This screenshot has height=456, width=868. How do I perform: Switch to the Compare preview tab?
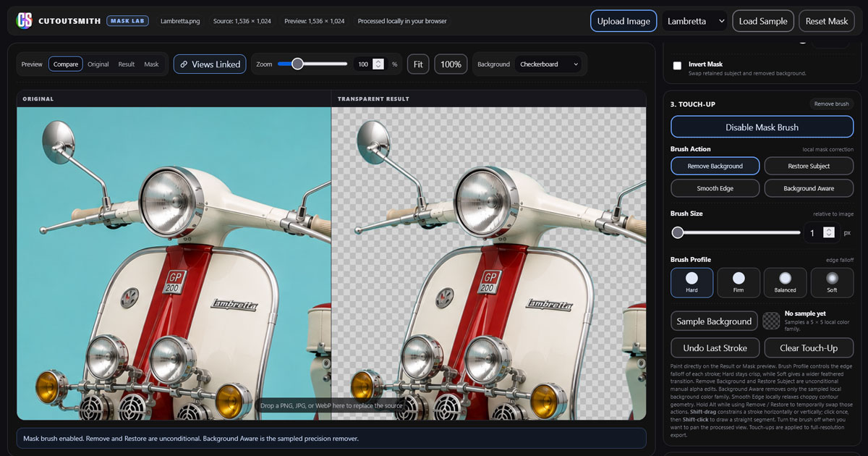[66, 64]
